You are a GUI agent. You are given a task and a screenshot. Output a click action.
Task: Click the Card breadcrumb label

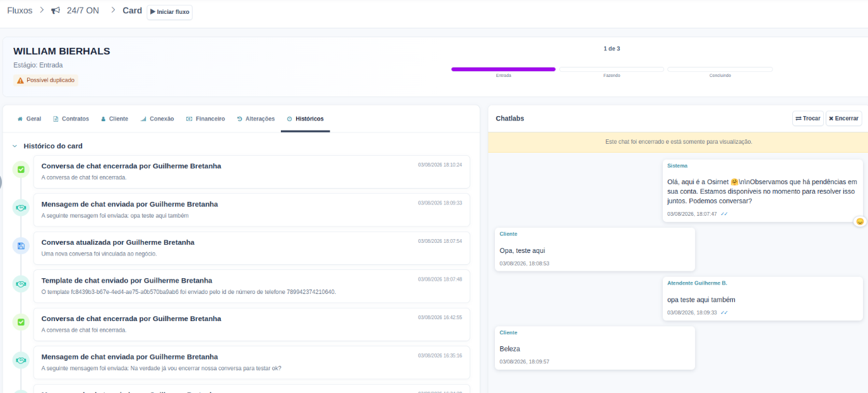(132, 11)
